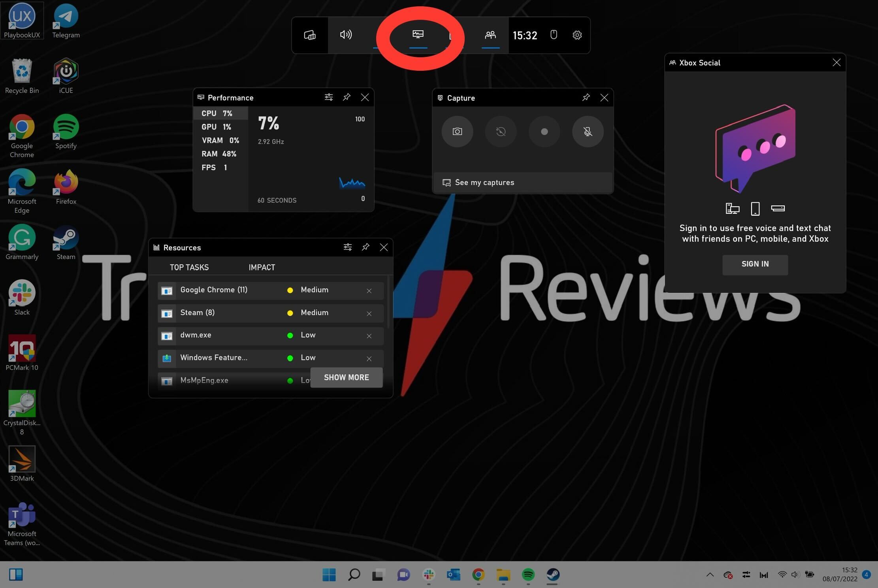
Task: Open 3DMark desktop shortcut
Action: (22, 464)
